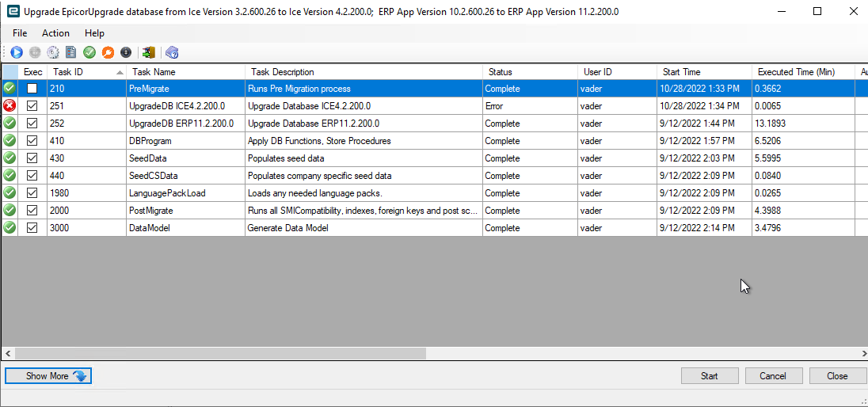Click the scrollbar right arrow
Image resolution: width=868 pixels, height=407 pixels.
tap(863, 353)
